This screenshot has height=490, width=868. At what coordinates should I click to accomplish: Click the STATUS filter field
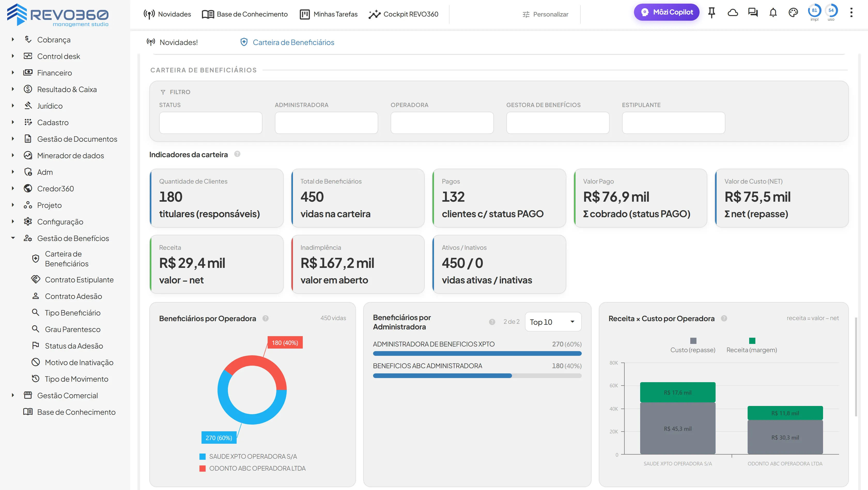211,123
